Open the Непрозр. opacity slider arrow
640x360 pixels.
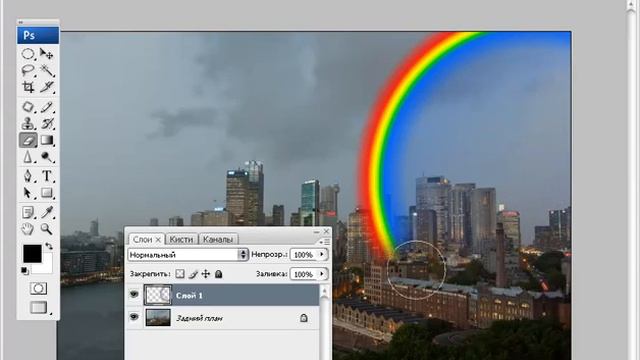(x=322, y=254)
